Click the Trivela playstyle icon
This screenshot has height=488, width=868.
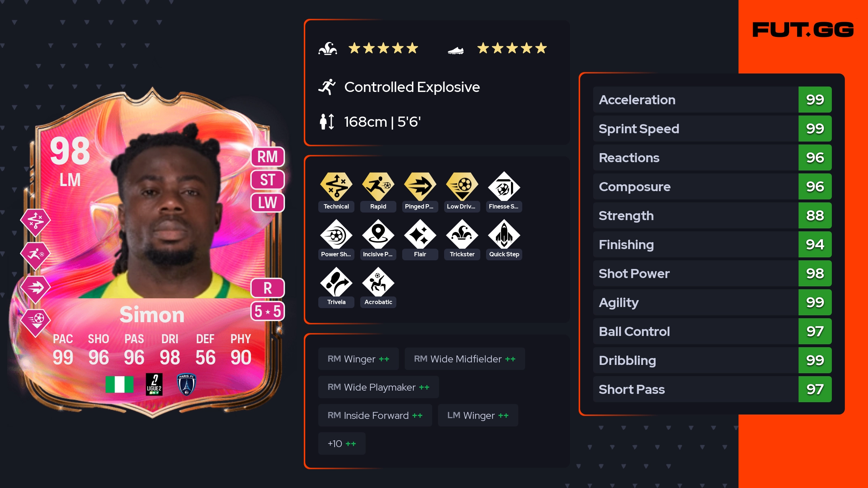pyautogui.click(x=336, y=282)
